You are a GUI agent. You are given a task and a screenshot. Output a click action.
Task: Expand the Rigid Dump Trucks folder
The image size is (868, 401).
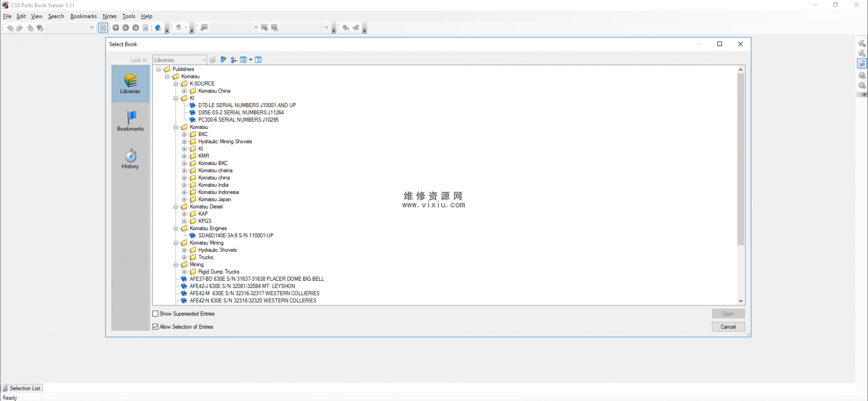coord(184,272)
